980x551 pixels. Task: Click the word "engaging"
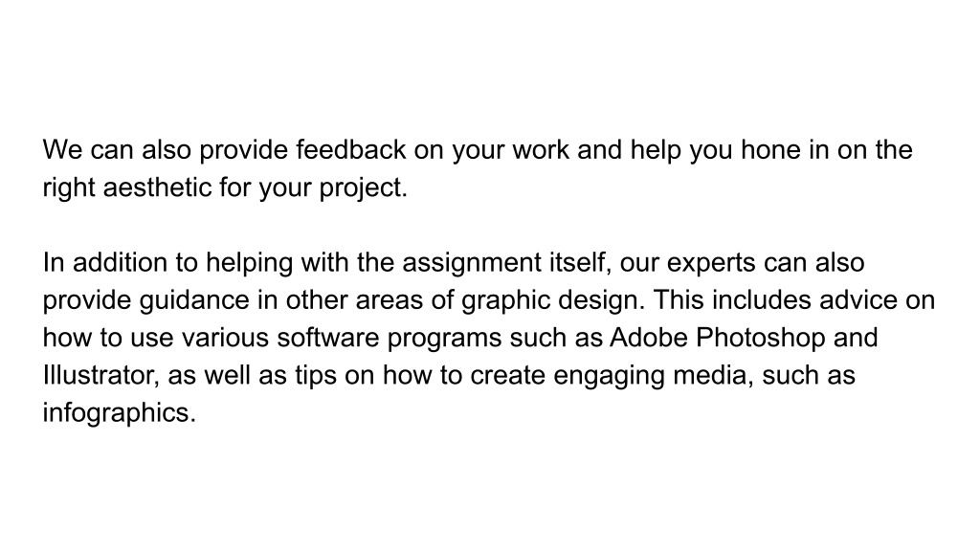pyautogui.click(x=610, y=377)
